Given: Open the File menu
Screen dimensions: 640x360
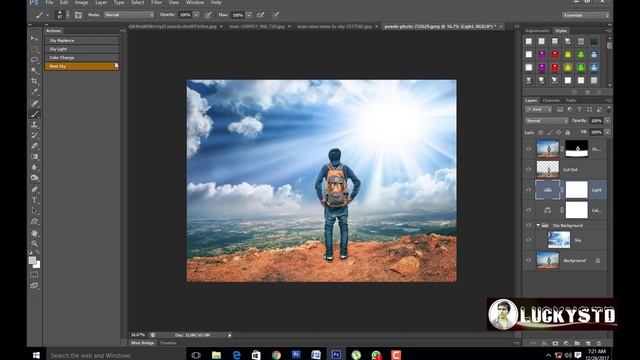Looking at the screenshot, I should [x=49, y=2].
